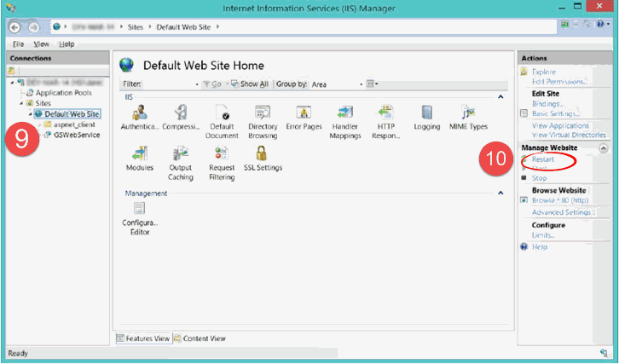Collapse the Manage Website actions section

click(604, 147)
